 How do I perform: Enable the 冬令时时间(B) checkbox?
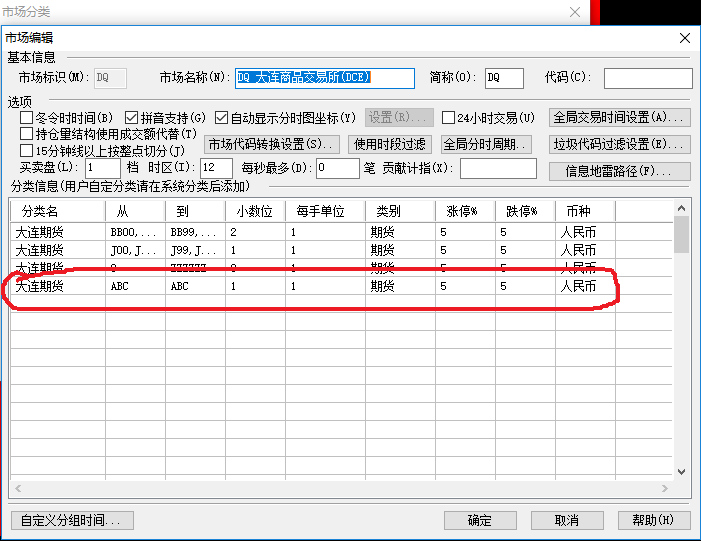point(26,118)
